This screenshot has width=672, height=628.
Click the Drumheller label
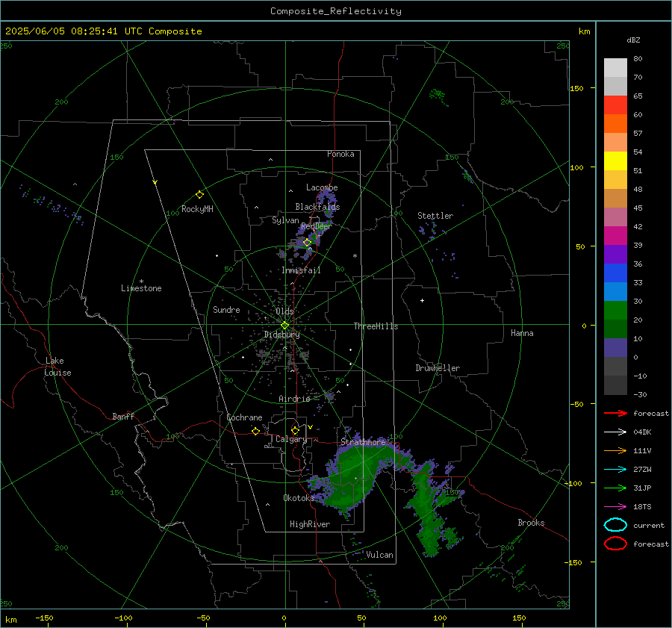[438, 368]
